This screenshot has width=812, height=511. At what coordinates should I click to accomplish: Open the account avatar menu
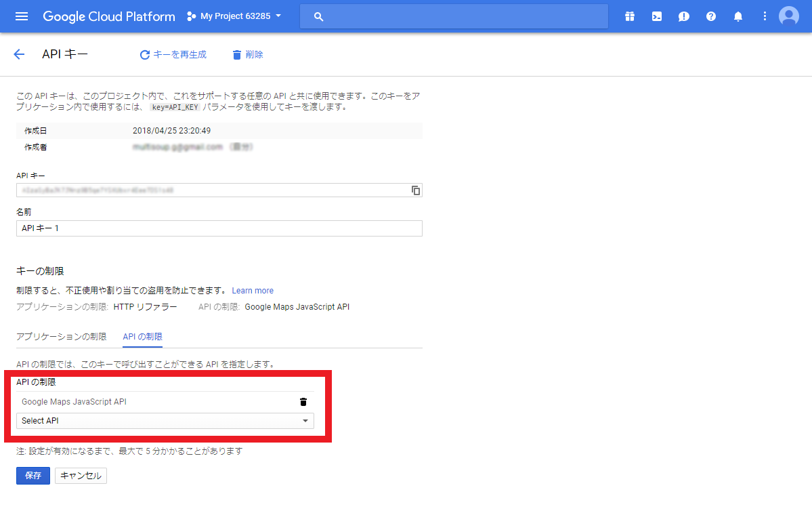788,16
